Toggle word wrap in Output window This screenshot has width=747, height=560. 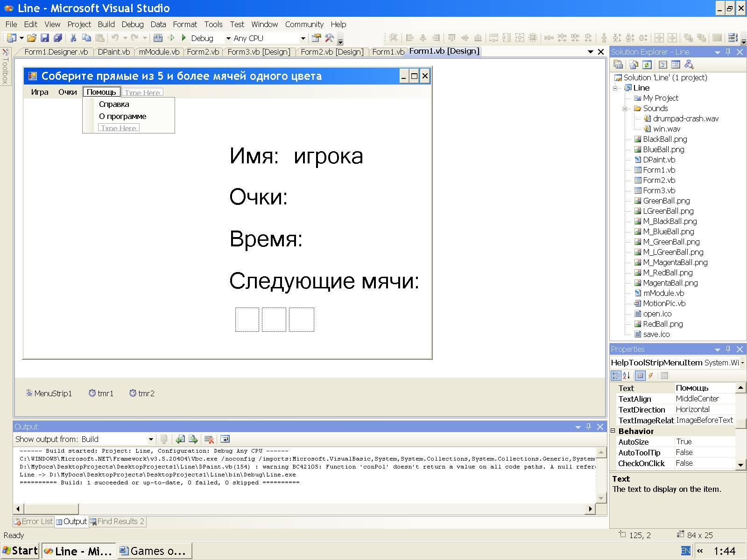[225, 439]
